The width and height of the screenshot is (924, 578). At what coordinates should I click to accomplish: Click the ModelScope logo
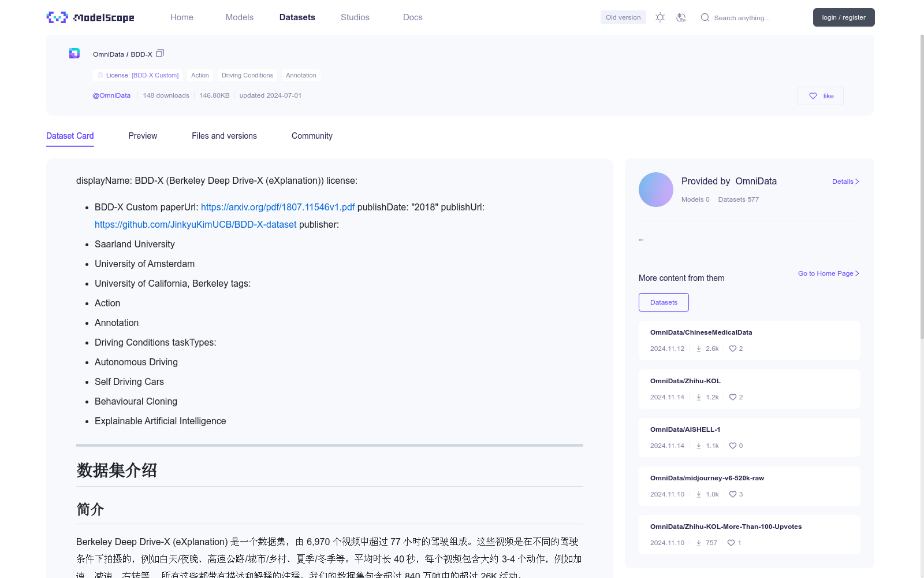point(90,17)
